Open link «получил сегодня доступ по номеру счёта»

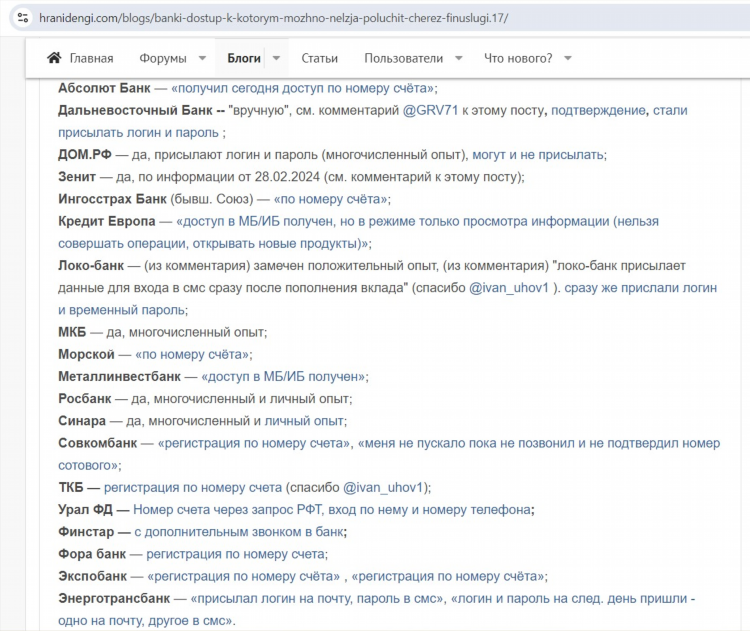(x=302, y=88)
